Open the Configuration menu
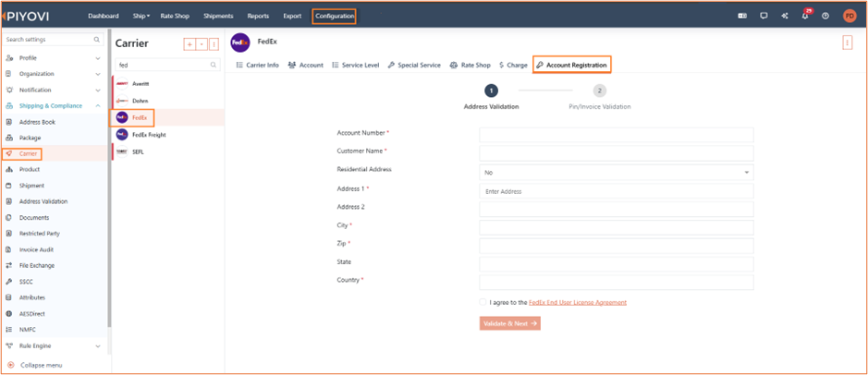Screen dimensions: 868x375 pyautogui.click(x=335, y=16)
